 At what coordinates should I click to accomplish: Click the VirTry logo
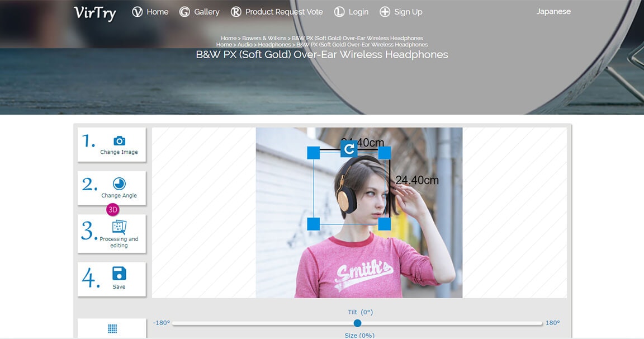pos(95,13)
